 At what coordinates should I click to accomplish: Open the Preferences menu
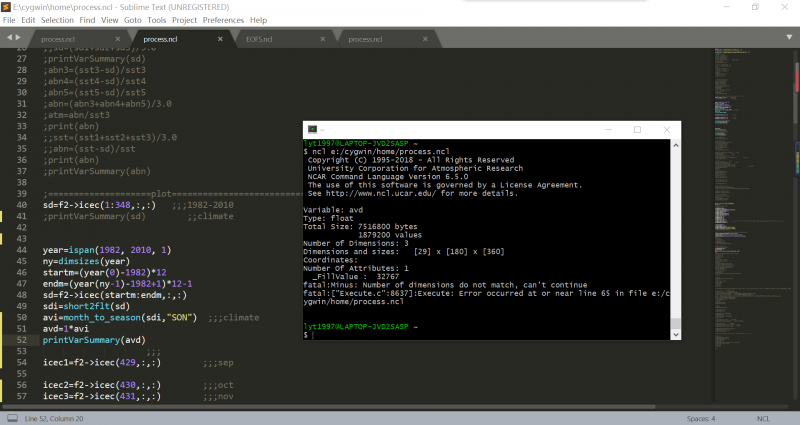point(222,20)
